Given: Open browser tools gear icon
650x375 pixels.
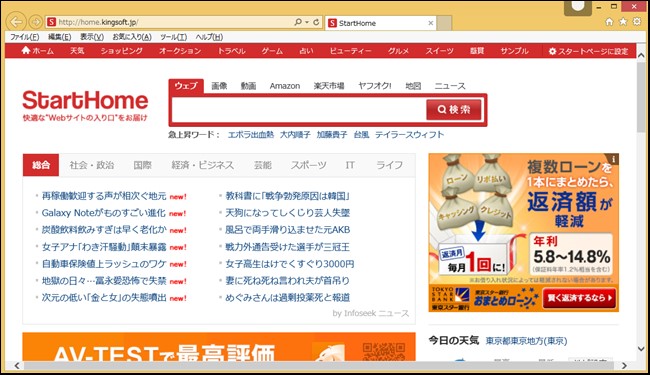Looking at the screenshot, I should pos(637,22).
